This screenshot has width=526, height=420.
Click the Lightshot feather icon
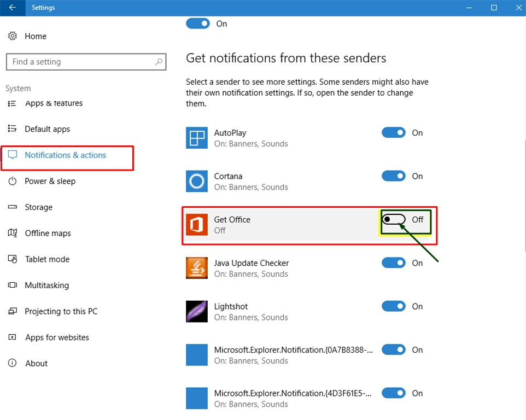197,311
